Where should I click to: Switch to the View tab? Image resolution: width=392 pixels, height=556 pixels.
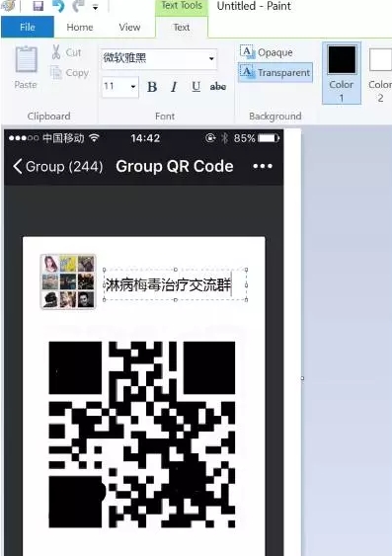click(129, 28)
